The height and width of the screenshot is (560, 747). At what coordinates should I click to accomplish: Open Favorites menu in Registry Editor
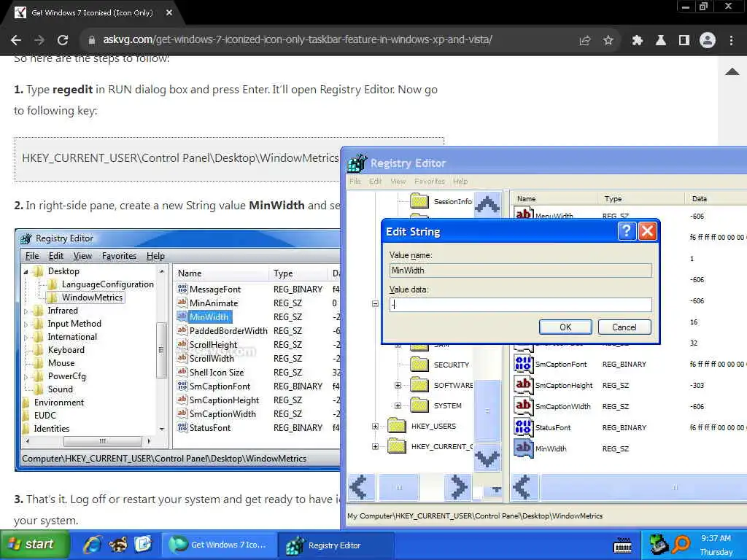coord(429,182)
